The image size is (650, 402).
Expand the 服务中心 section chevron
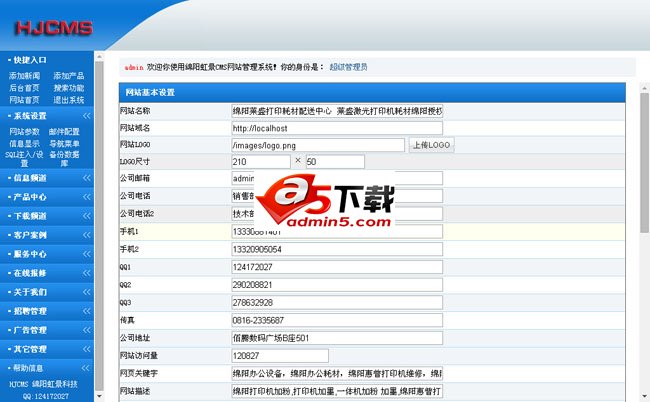87,254
